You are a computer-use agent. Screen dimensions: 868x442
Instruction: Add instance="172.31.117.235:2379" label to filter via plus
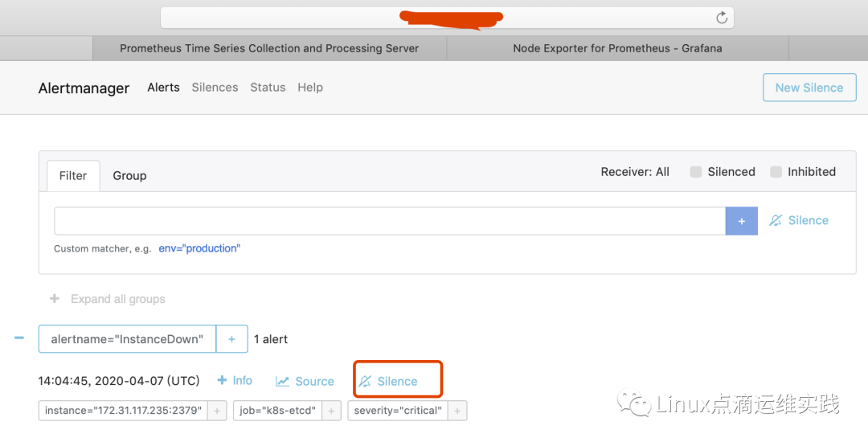217,411
